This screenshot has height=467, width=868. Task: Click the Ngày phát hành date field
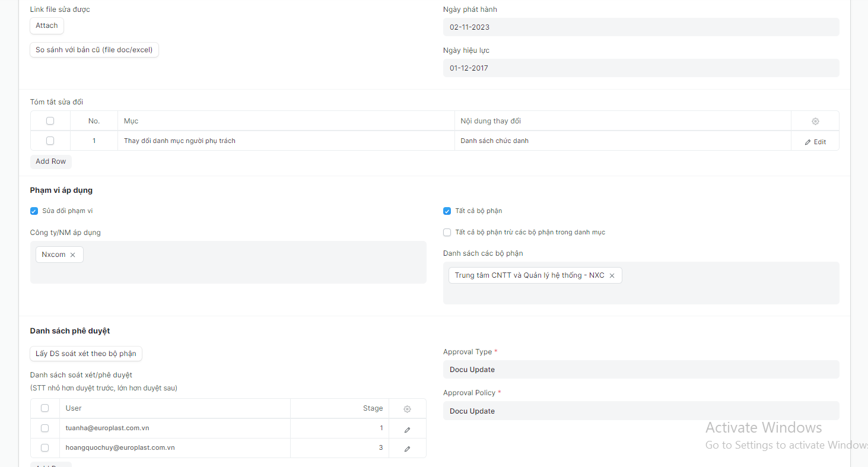tap(641, 27)
